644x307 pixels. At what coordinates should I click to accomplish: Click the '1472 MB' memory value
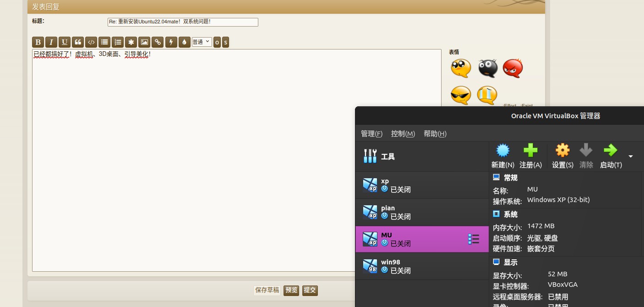[x=541, y=226]
